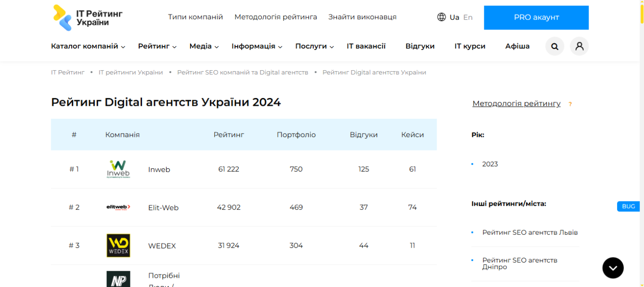
Task: Select the globe language icon
Action: coord(441,16)
